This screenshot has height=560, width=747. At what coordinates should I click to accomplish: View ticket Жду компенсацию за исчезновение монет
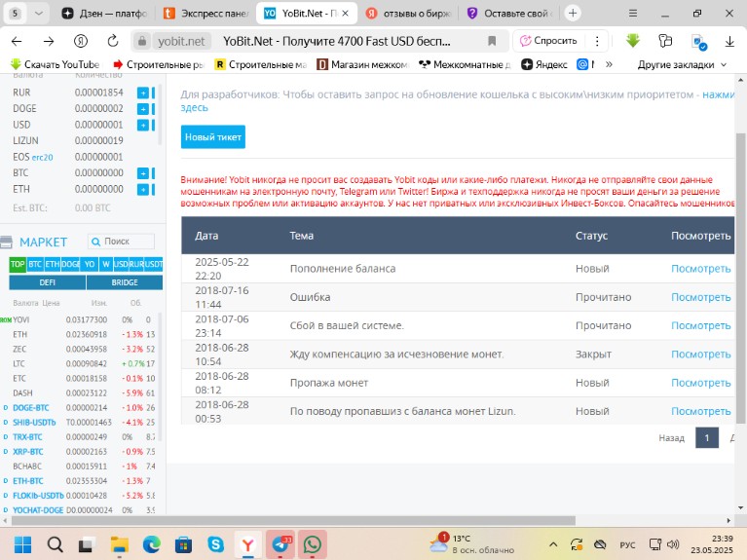coord(700,355)
